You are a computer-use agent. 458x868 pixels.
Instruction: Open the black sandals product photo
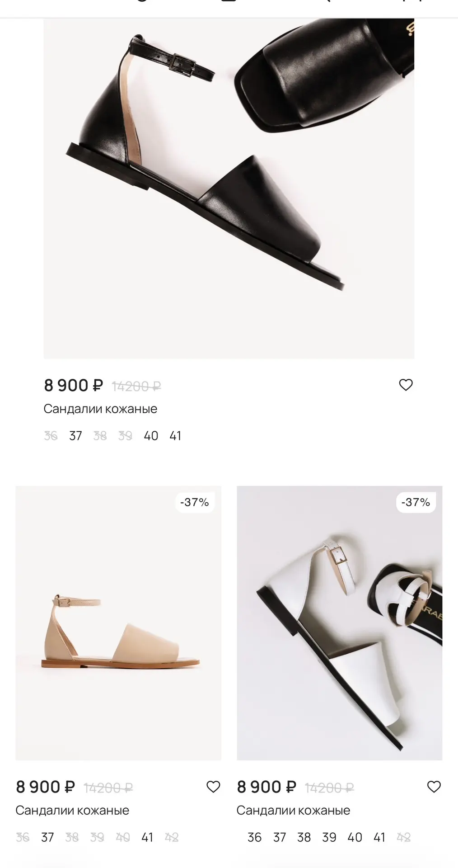(x=229, y=189)
